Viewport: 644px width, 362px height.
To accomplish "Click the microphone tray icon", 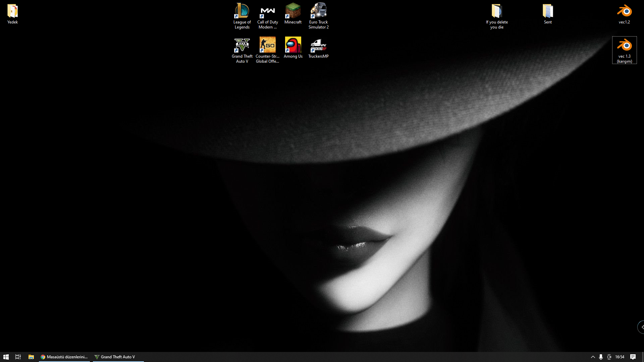I will (601, 357).
